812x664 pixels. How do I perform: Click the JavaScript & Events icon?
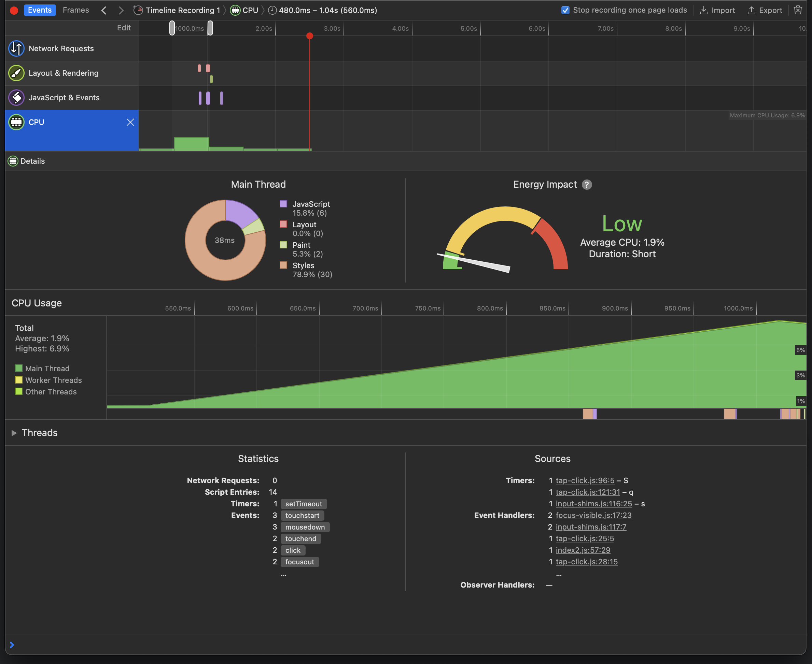[16, 98]
